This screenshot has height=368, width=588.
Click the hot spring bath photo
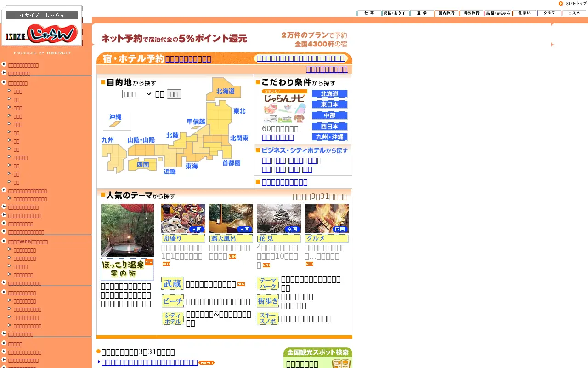pyautogui.click(x=127, y=230)
